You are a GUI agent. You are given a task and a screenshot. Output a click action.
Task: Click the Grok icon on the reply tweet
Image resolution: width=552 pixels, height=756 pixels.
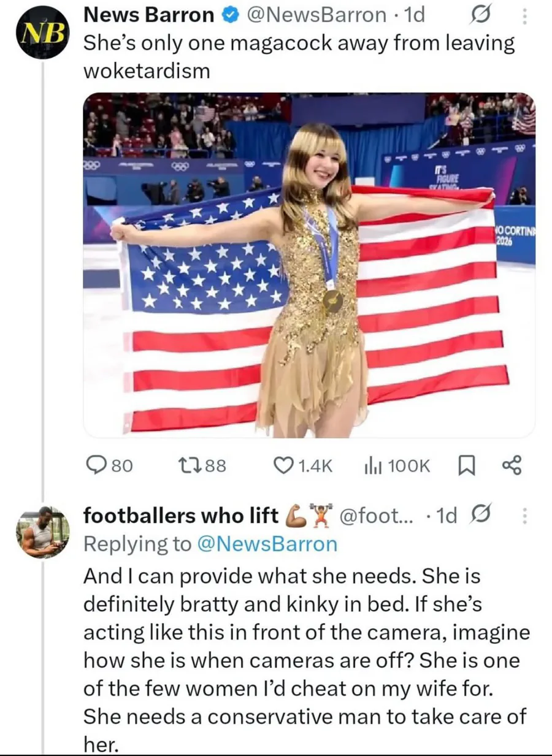pyautogui.click(x=478, y=516)
